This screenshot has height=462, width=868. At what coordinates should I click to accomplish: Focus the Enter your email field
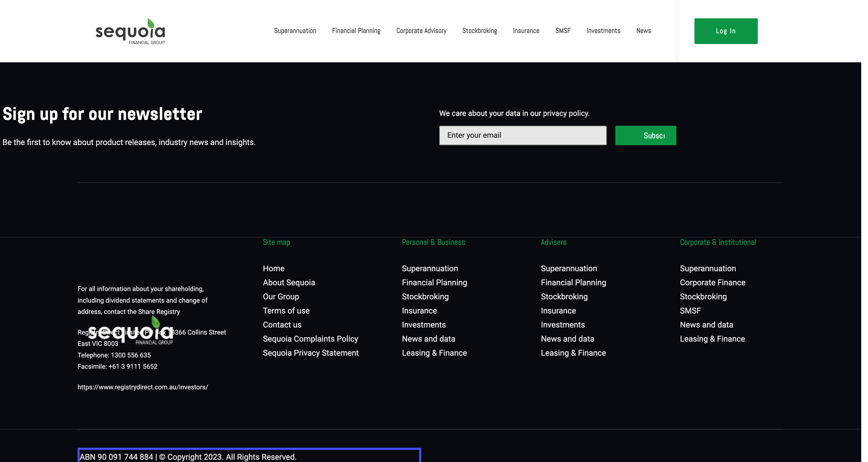click(522, 135)
